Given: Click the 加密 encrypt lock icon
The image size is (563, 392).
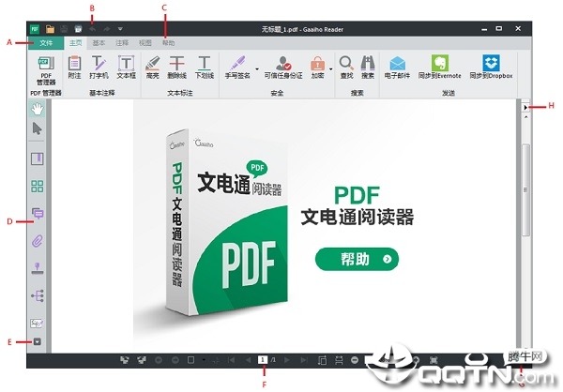Looking at the screenshot, I should pyautogui.click(x=317, y=68).
